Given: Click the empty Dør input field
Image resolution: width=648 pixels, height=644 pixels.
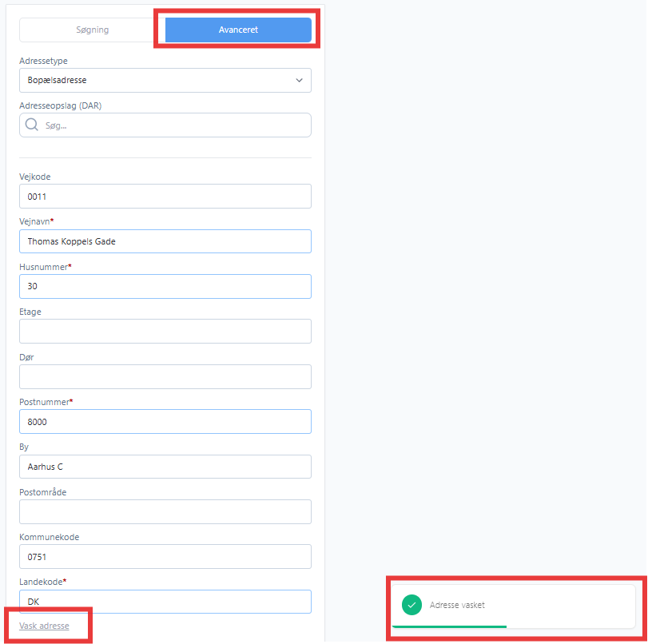Looking at the screenshot, I should click(x=165, y=376).
